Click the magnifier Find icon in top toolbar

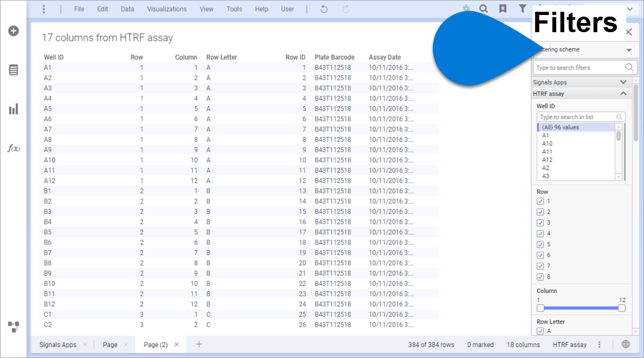[x=484, y=9]
